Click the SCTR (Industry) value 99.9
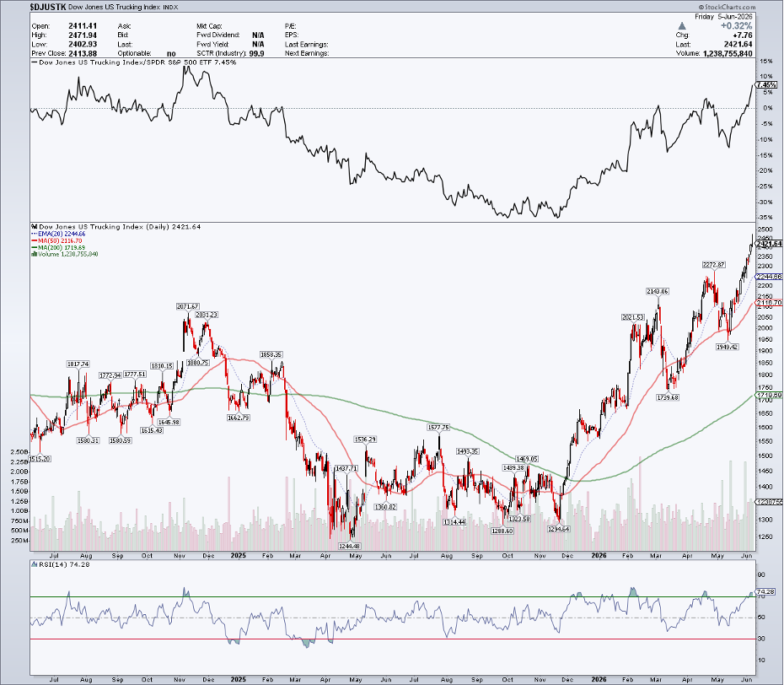 (256, 53)
